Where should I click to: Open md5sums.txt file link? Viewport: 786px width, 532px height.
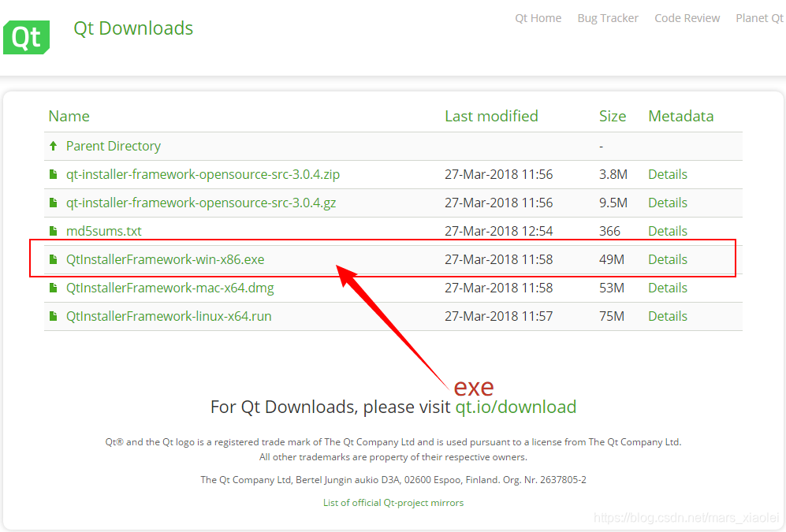tap(104, 231)
